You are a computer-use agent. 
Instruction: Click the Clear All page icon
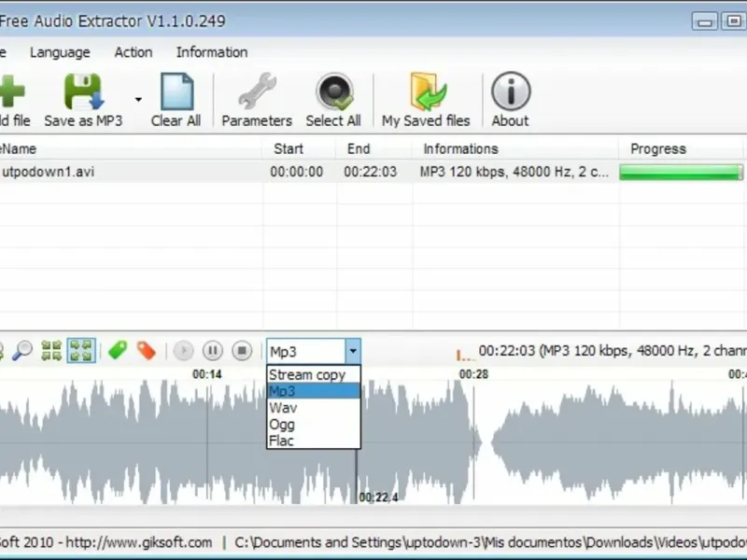point(176,91)
